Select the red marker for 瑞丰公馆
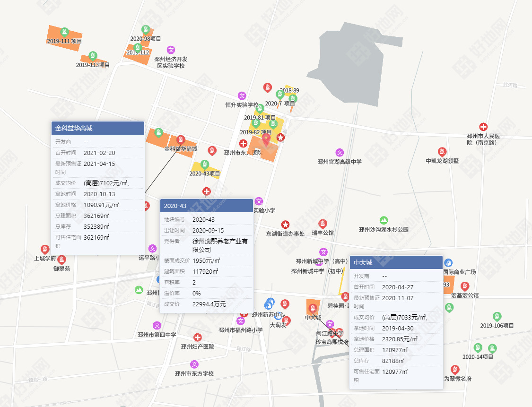 [323, 224]
